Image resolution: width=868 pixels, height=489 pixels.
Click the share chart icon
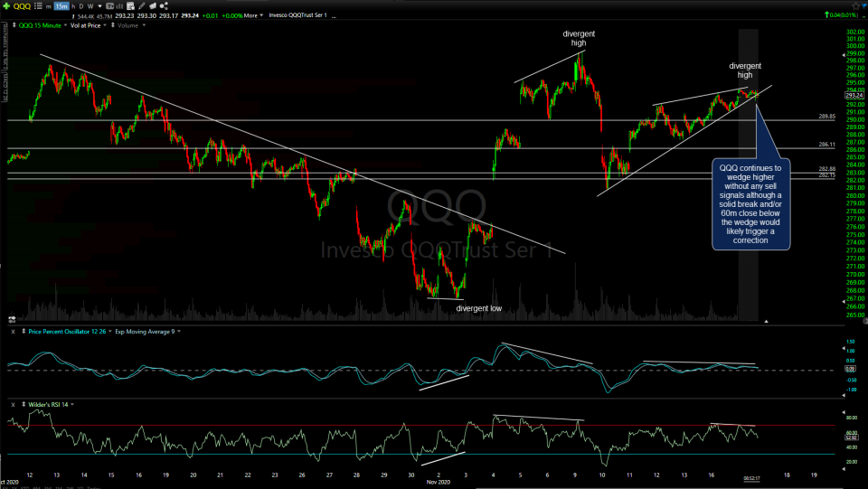(x=164, y=6)
